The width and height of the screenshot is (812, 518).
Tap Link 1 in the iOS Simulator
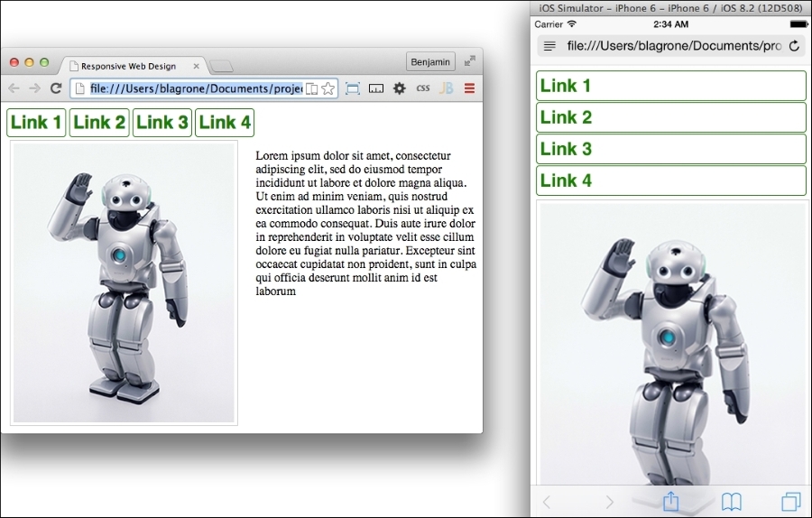[x=671, y=86]
